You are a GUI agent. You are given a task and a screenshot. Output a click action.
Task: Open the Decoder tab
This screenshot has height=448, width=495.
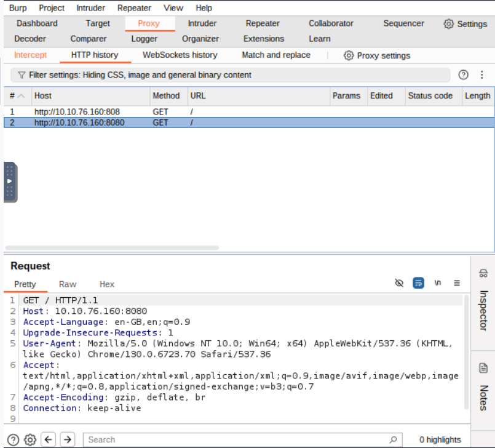click(x=30, y=39)
